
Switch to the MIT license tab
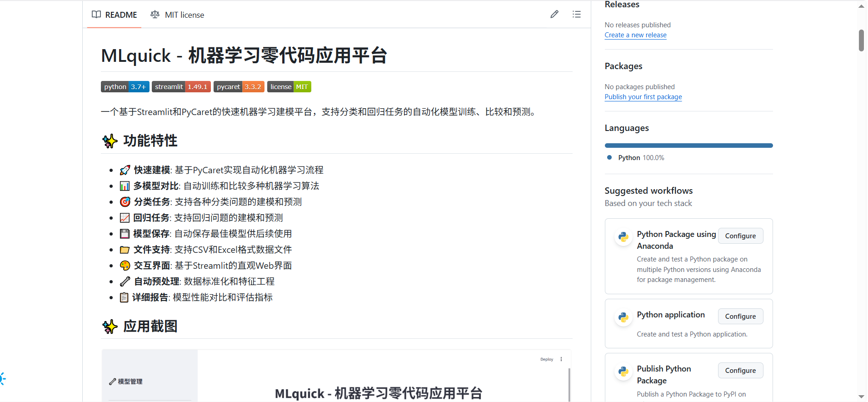coord(177,15)
